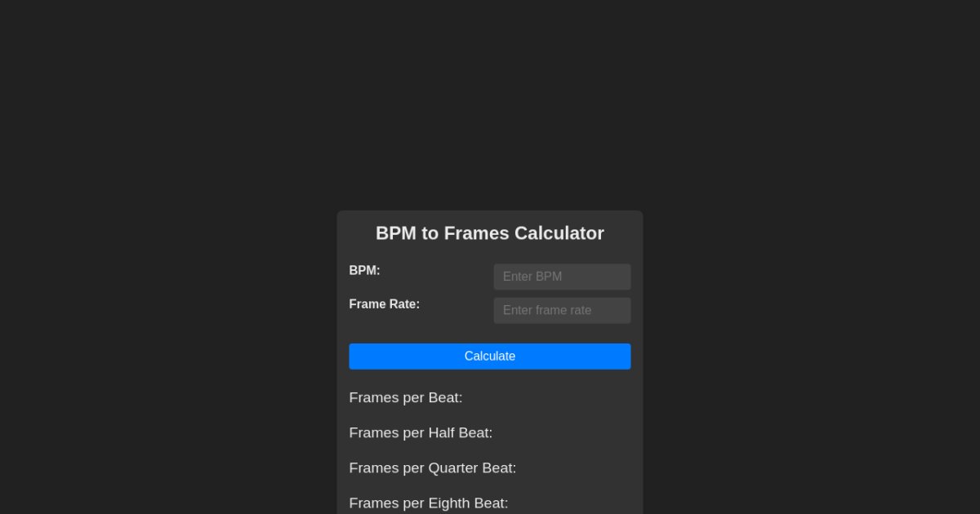
Task: Focus the Enter frame rate field
Action: pyautogui.click(x=562, y=310)
